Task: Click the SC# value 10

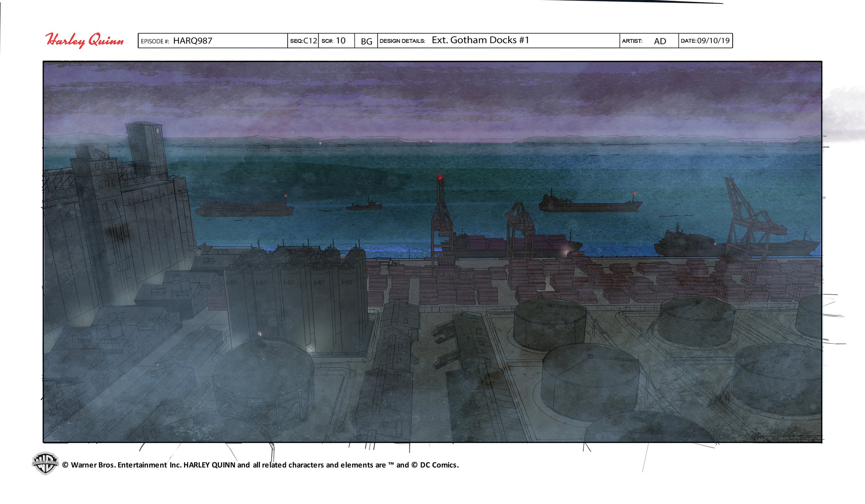Action: click(x=340, y=41)
